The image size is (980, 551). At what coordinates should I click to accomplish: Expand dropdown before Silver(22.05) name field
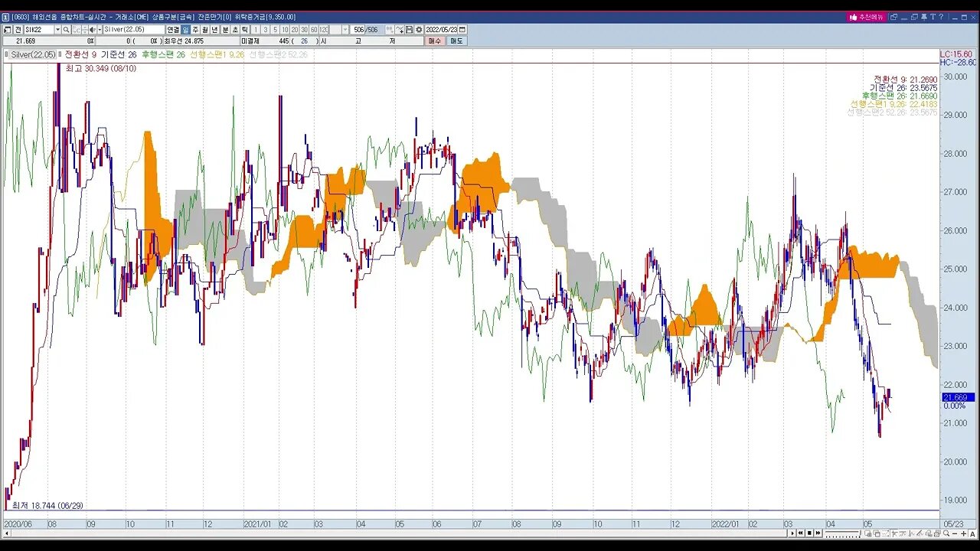(100, 30)
